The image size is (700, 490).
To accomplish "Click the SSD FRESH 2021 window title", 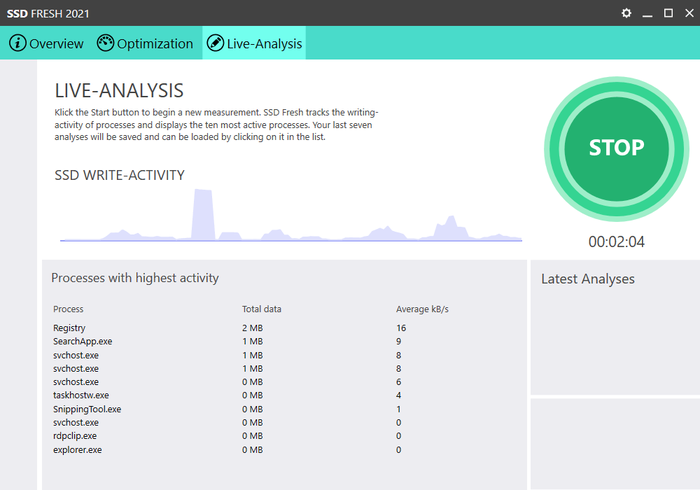I will (48, 14).
